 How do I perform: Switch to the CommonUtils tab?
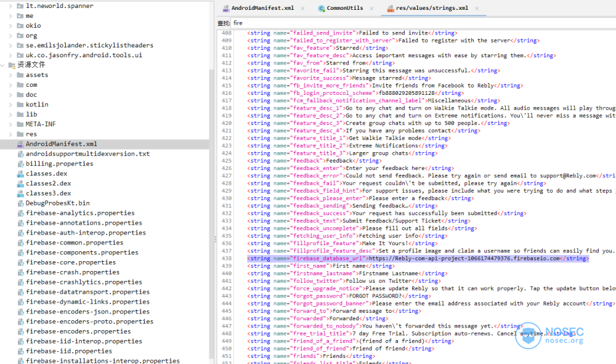pyautogui.click(x=344, y=8)
